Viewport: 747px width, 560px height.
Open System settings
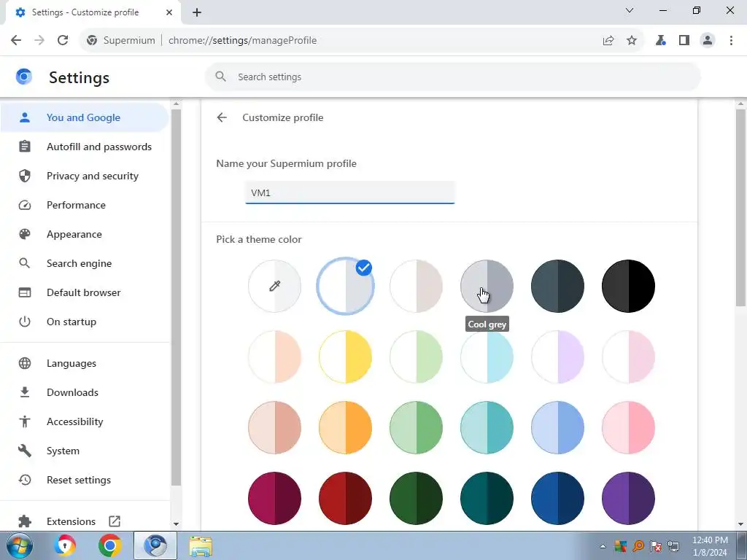click(x=85, y=451)
